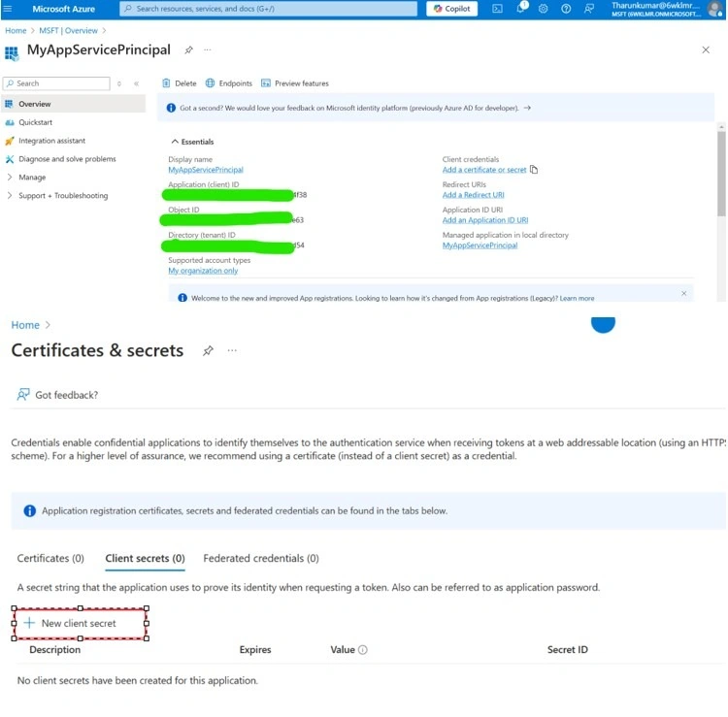Open the Tharunkumar account profile avatar
Screen dimensions: 728x717
click(714, 9)
